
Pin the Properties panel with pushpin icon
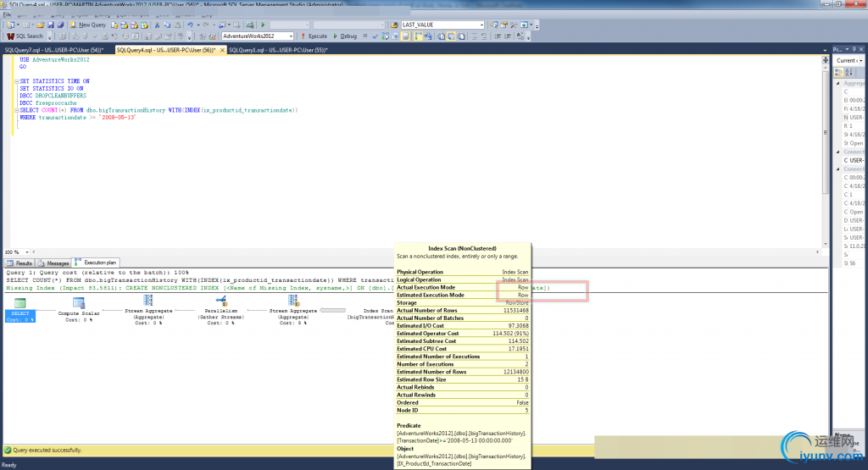[x=854, y=49]
